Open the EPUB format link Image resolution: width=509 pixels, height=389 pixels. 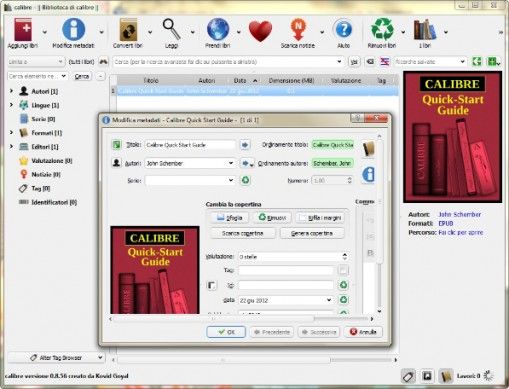point(446,223)
